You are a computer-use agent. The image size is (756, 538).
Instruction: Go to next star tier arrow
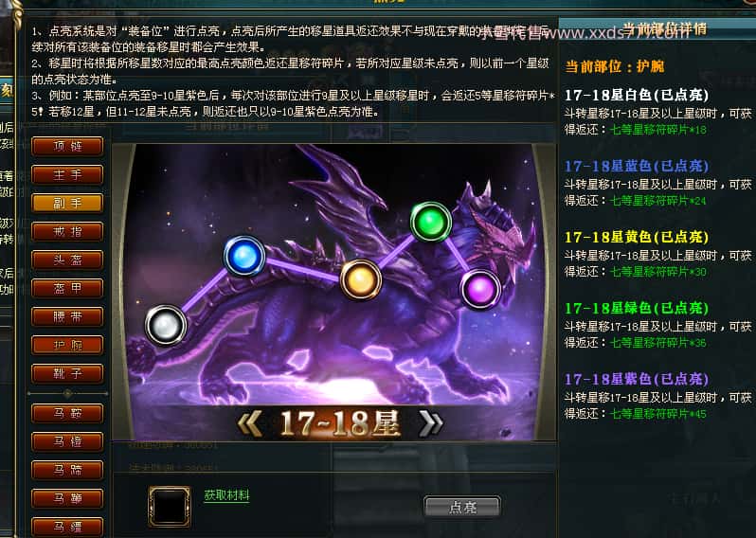(x=430, y=423)
